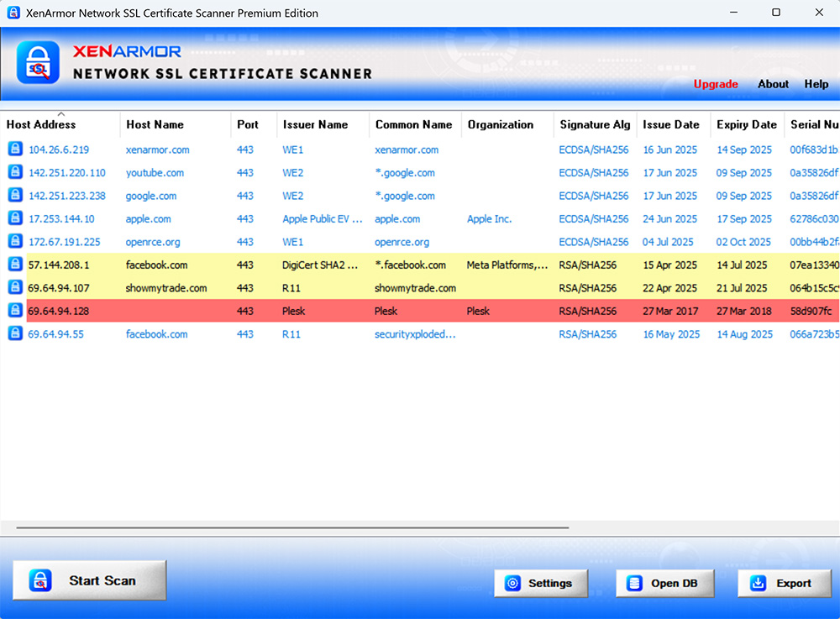Sort by Issue Date column header

pos(674,125)
